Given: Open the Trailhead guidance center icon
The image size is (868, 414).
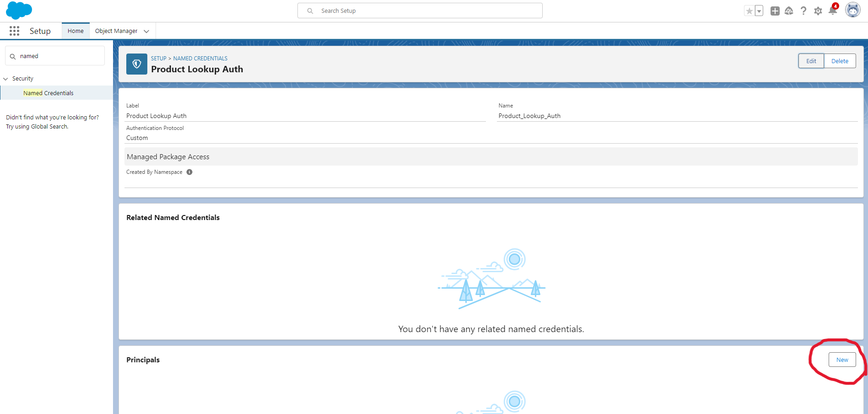Looking at the screenshot, I should click(x=789, y=11).
